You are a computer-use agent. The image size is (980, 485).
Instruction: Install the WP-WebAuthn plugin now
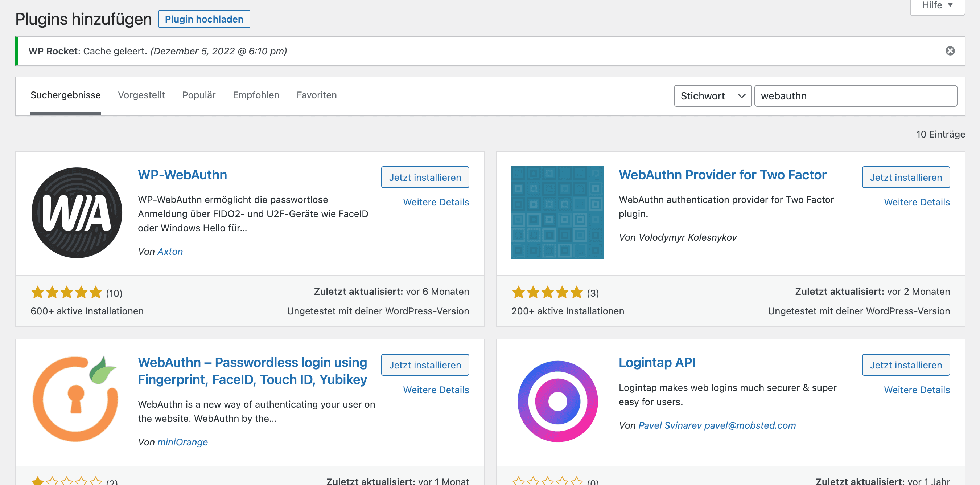[425, 177]
